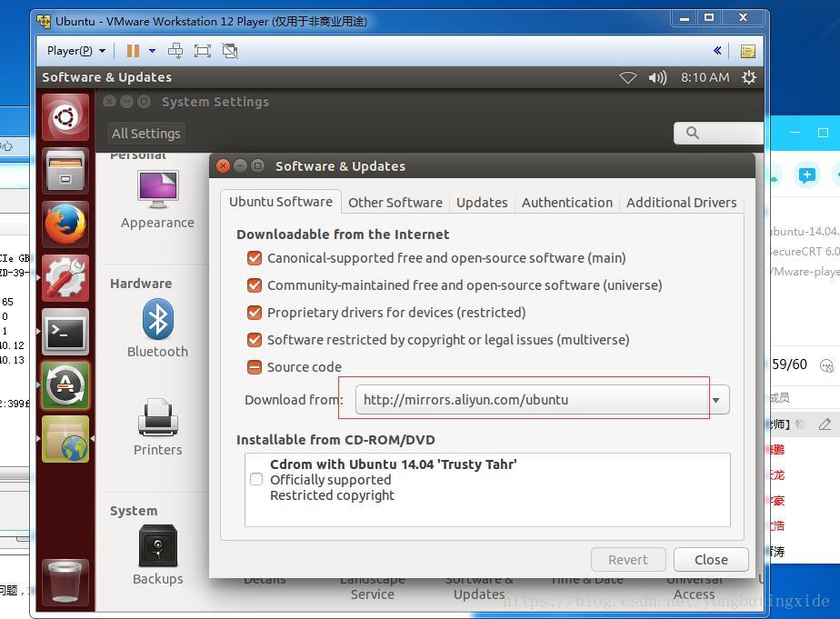840x619 pixels.
Task: Click the VMware Unity mode icon
Action: point(230,51)
